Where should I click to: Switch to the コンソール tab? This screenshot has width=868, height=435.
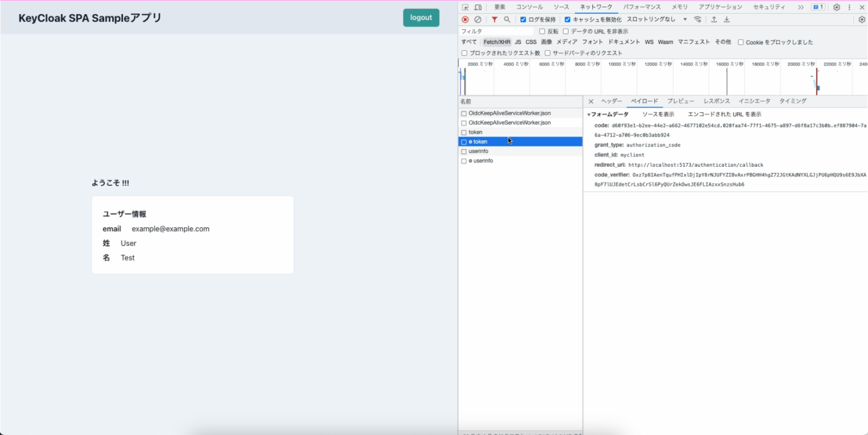pos(530,7)
